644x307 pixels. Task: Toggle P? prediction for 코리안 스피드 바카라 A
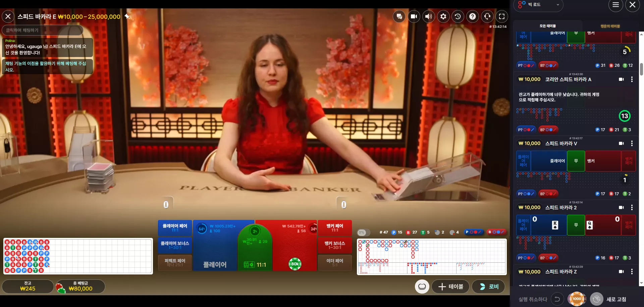(526, 130)
